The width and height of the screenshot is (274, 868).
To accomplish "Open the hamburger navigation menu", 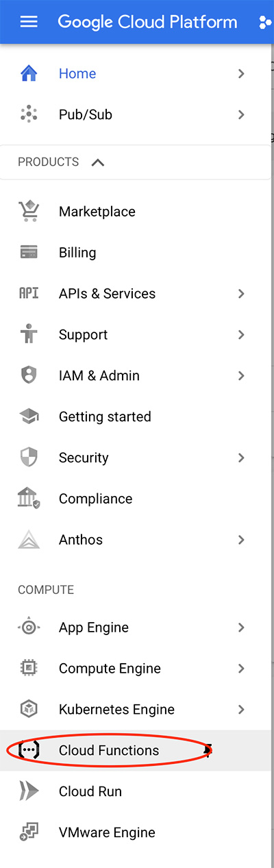I will point(29,22).
